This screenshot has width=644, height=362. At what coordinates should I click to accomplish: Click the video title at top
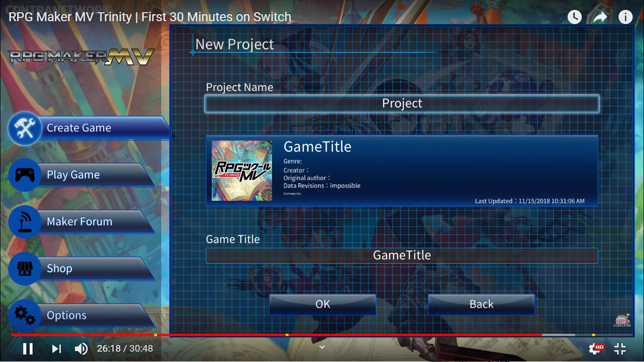150,17
